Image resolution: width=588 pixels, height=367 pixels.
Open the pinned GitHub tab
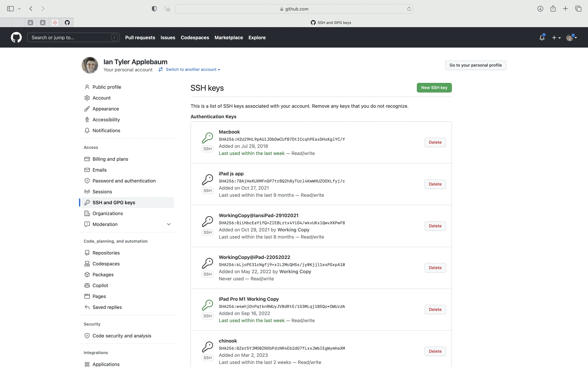click(67, 23)
